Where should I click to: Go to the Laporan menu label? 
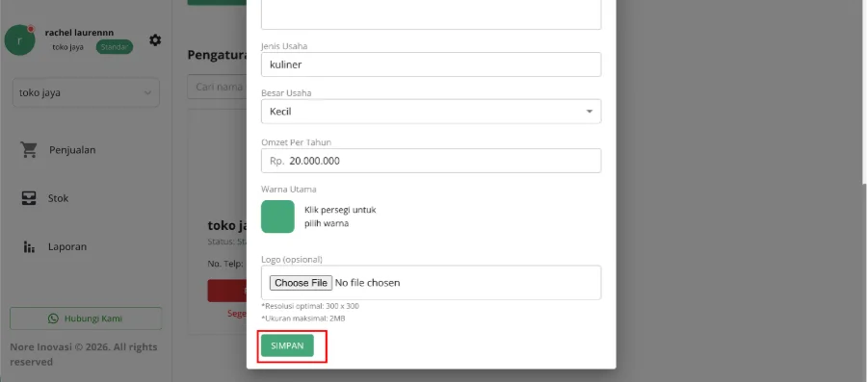(67, 246)
